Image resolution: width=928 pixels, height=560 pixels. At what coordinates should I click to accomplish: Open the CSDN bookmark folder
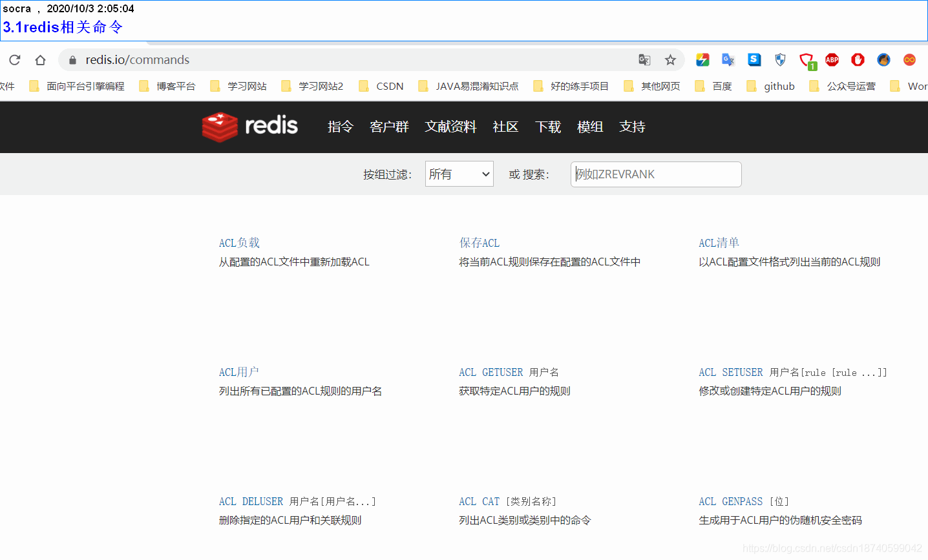(381, 87)
